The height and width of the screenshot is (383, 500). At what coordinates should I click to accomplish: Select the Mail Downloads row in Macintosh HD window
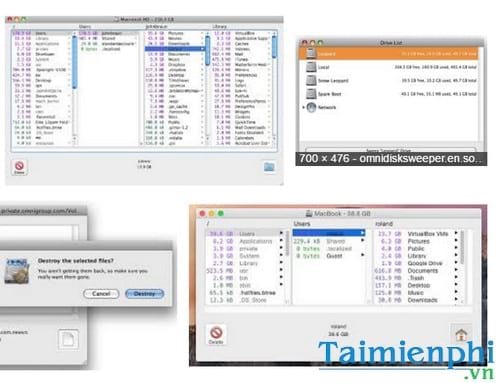point(242,127)
